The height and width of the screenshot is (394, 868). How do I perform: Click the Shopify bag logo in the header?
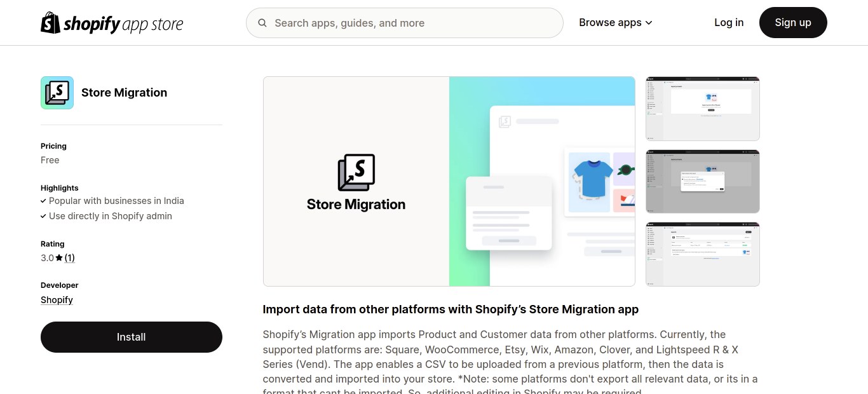(x=49, y=22)
